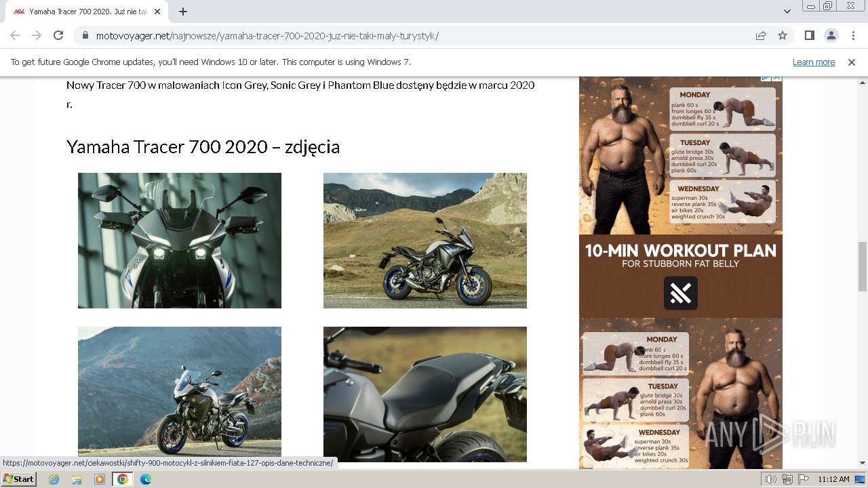Open the Chrome three-dot menu
Image resolution: width=868 pixels, height=488 pixels.
(x=852, y=35)
